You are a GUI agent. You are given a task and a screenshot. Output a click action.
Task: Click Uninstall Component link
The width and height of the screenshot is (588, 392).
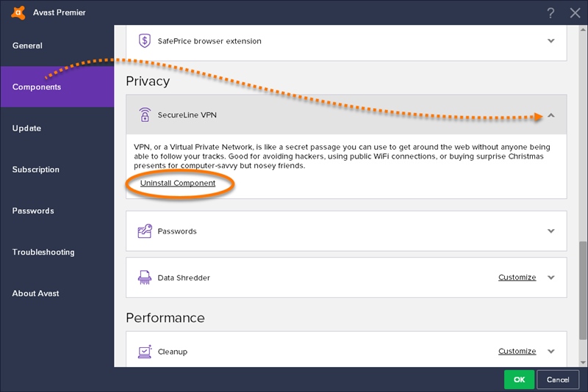point(178,183)
